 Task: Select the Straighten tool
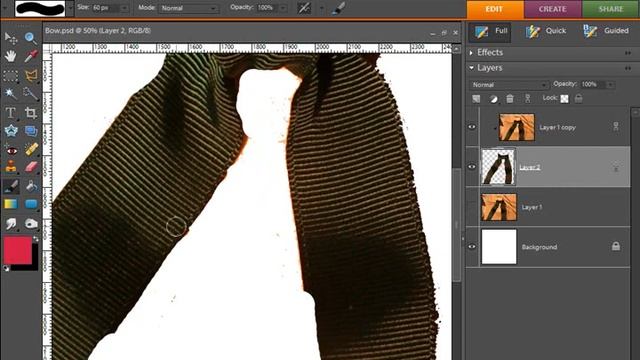[31, 131]
